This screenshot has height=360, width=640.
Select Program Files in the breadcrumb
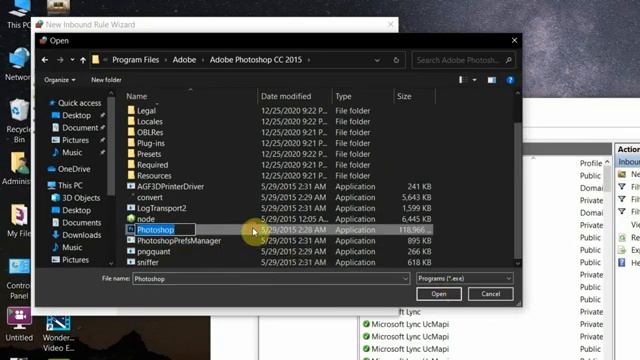pos(136,60)
